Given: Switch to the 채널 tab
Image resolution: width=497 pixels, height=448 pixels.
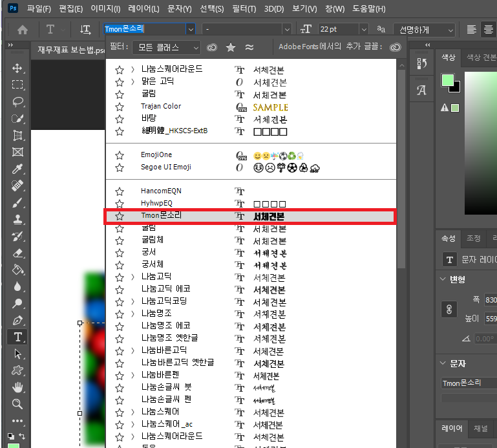Looking at the screenshot, I should pyautogui.click(x=480, y=429).
